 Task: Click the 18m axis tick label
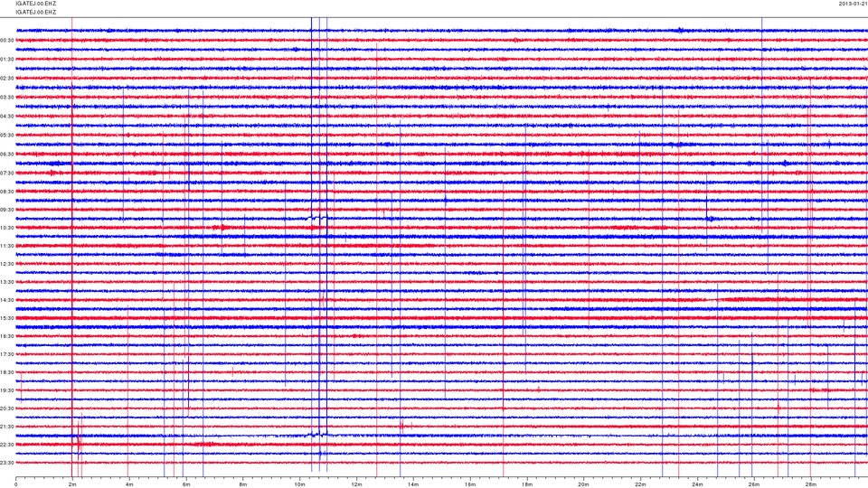527,484
